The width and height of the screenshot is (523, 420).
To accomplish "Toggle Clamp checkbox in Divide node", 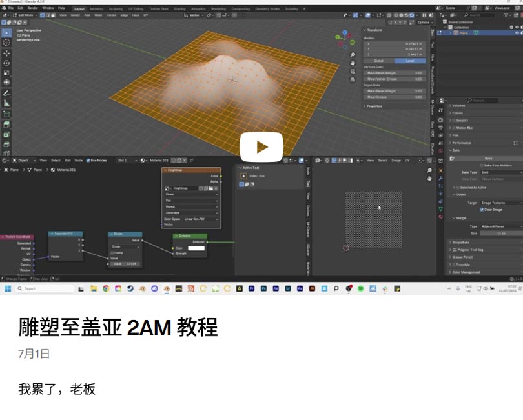I will 112,252.
